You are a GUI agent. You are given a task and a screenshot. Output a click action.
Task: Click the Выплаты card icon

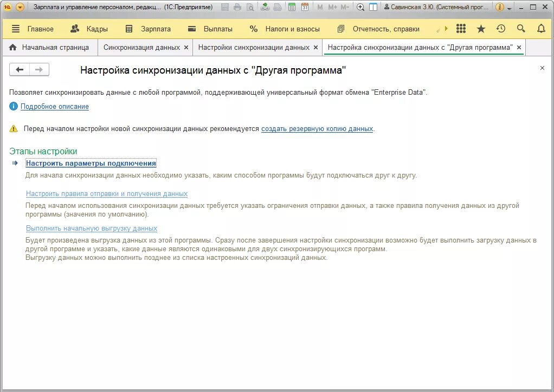pyautogui.click(x=192, y=29)
